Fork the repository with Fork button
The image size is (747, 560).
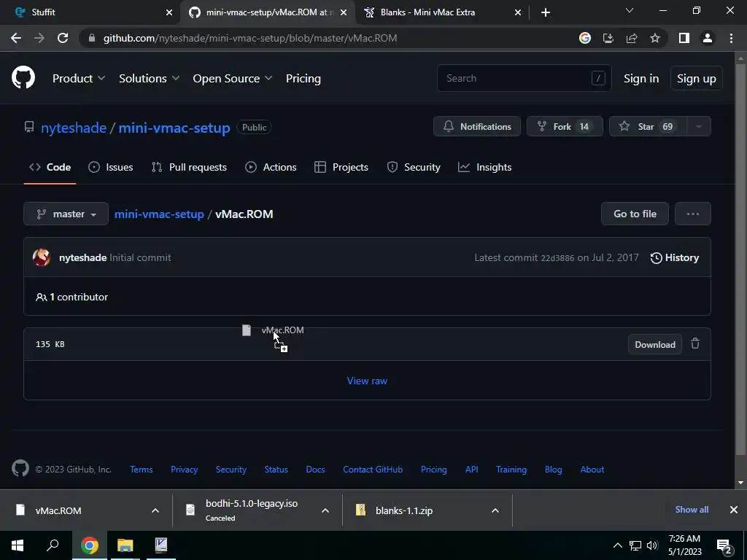(x=565, y=127)
